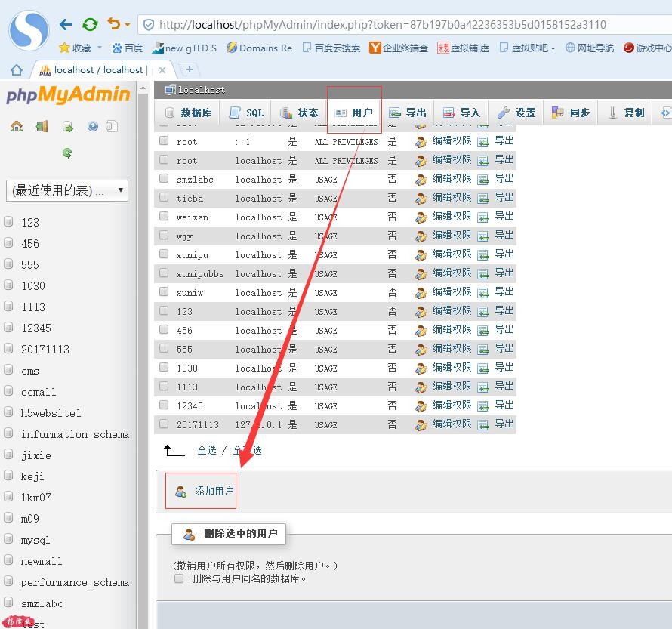Click the log out door icon
Image resolution: width=672 pixels, height=629 pixels.
(x=42, y=126)
